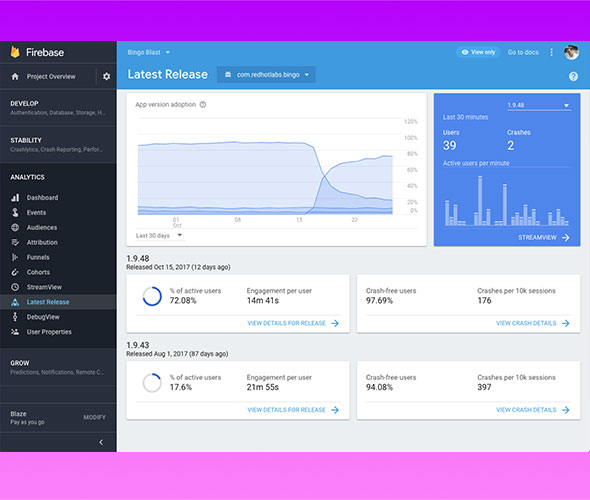The image size is (590, 500).
Task: Open the User Properties menu item
Action: click(x=58, y=332)
